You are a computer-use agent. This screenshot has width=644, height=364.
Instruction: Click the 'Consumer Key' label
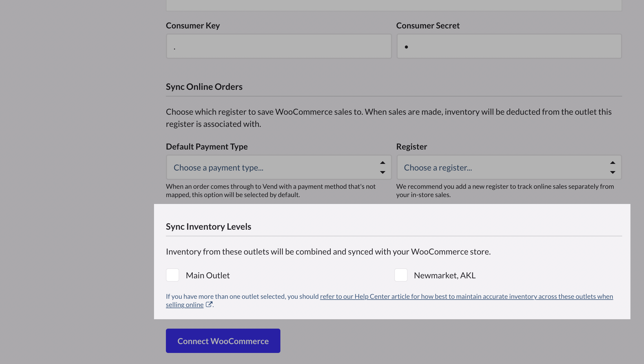click(x=193, y=25)
